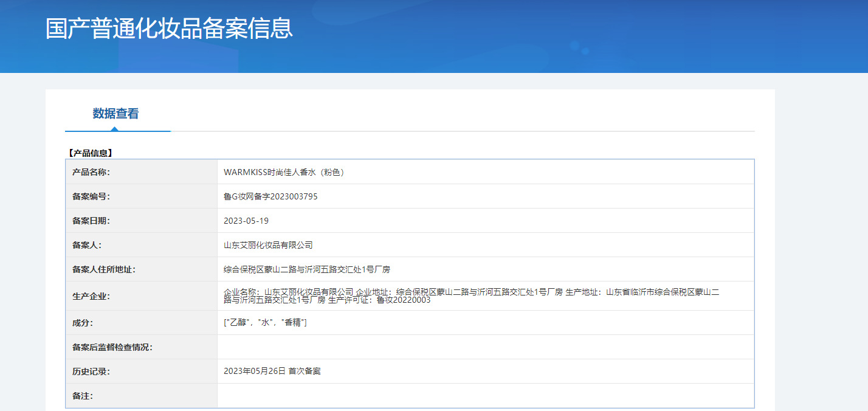Click the page title 国产普通化妆品备案信息

[x=169, y=29]
